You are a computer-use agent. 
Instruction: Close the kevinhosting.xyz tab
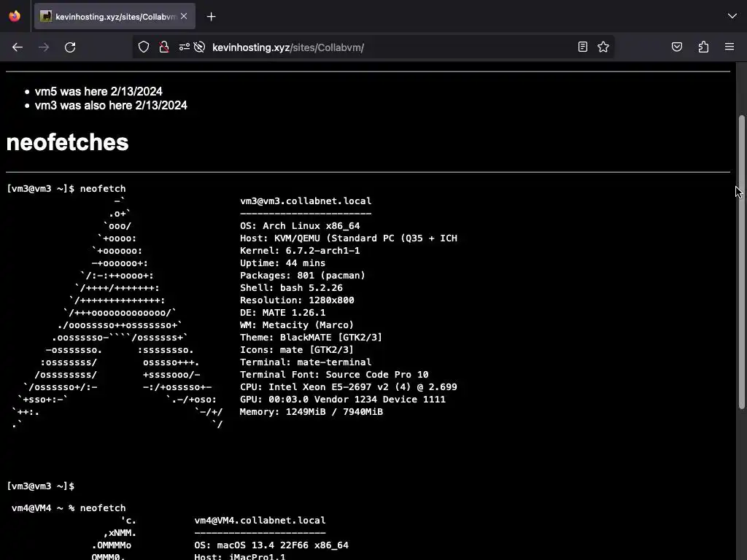[184, 16]
